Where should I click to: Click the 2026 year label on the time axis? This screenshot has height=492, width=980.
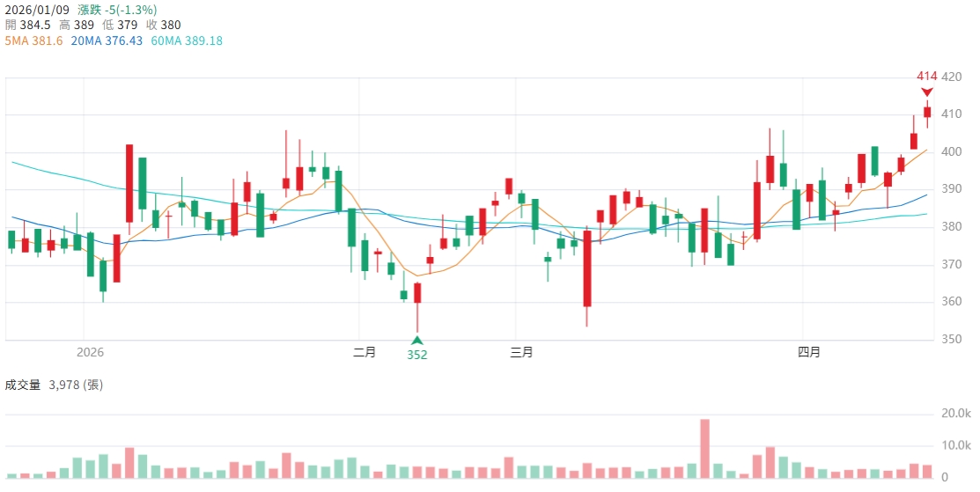tap(90, 352)
